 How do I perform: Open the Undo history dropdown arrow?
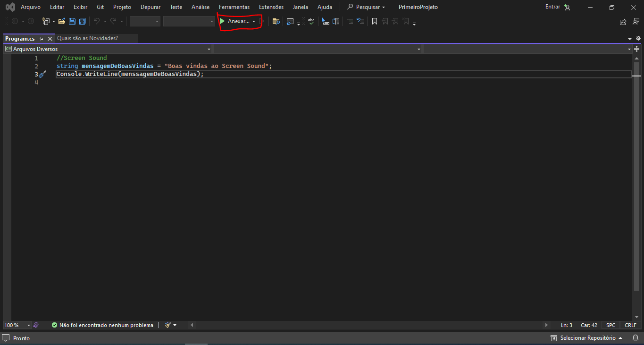(105, 21)
